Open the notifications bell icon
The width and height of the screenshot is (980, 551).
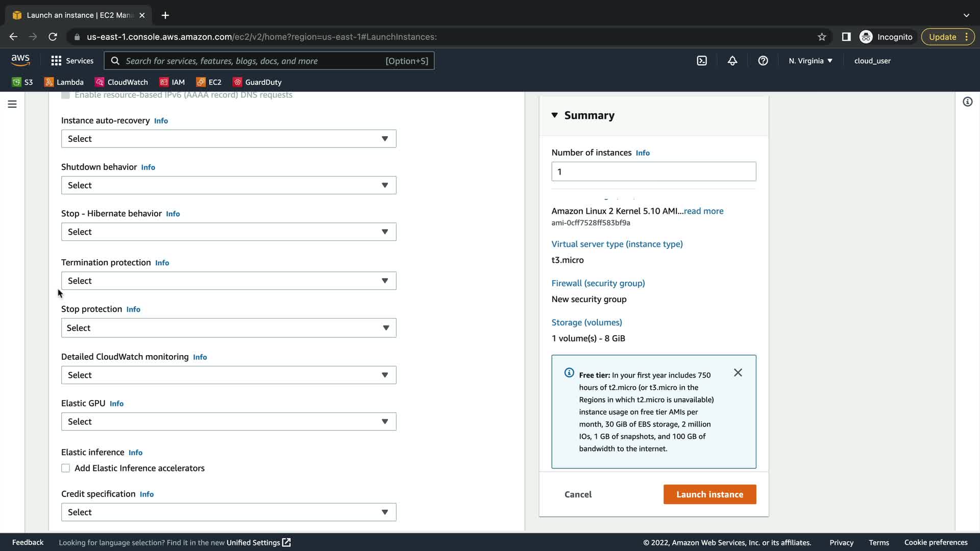point(732,61)
